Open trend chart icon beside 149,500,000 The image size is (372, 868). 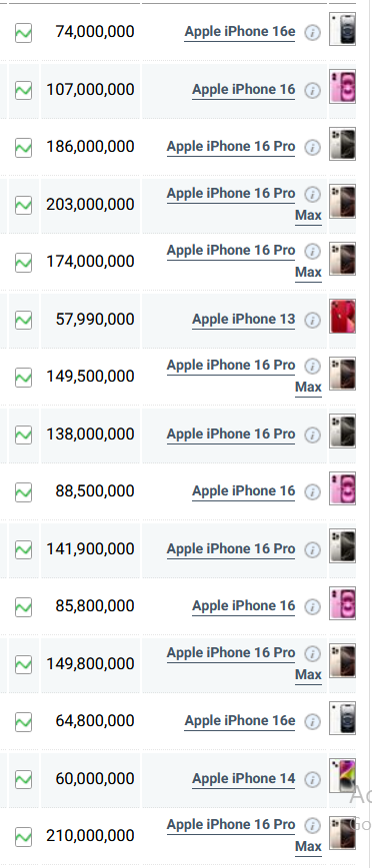23,377
